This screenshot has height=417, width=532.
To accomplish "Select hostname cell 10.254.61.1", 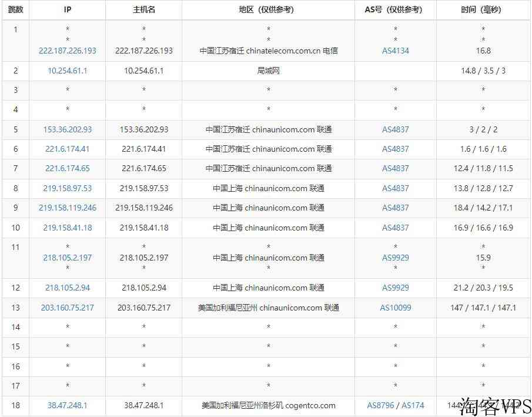I will 144,71.
